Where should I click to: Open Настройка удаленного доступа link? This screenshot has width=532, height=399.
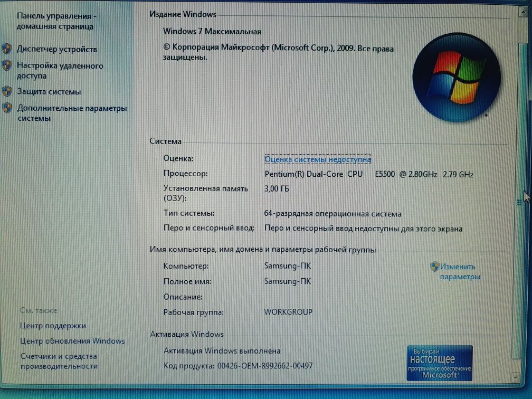(60, 71)
